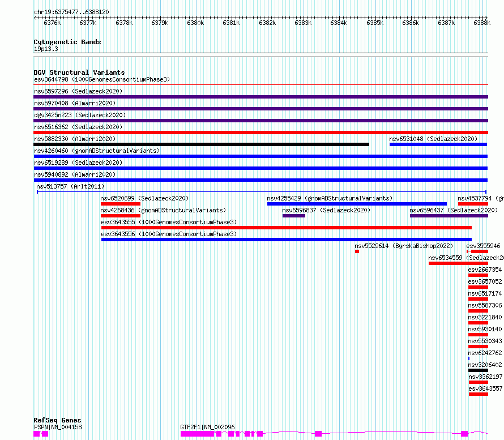Click the chr19:6375477..6388120 coordinate text
The image size is (504, 440).
pyautogui.click(x=71, y=12)
